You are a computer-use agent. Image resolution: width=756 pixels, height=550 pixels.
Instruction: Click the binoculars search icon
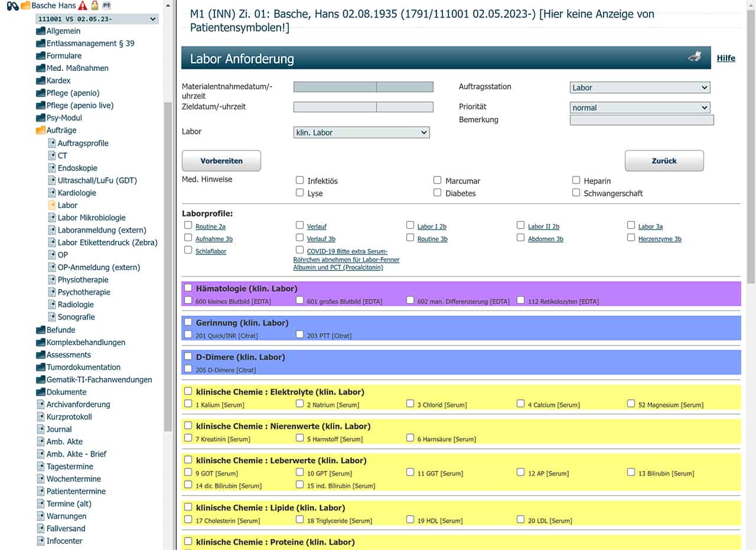12,6
